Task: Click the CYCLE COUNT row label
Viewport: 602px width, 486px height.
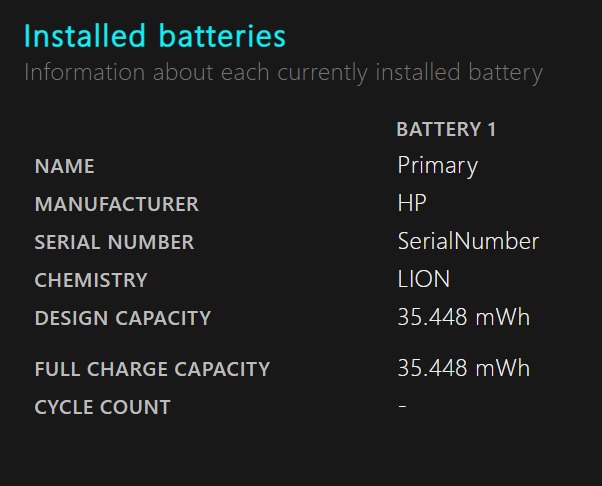Action: click(102, 407)
